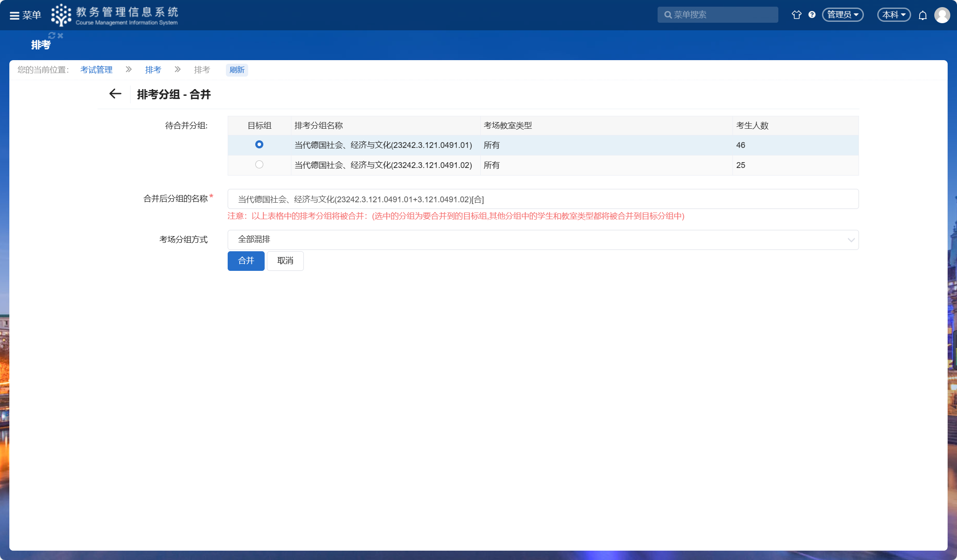Click the back arrow beside 排考分组 - 合并
The width and height of the screenshot is (957, 560).
point(115,94)
